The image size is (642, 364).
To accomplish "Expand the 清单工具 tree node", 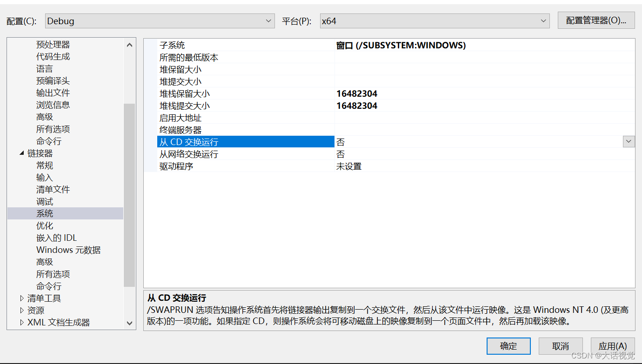I will 21,298.
